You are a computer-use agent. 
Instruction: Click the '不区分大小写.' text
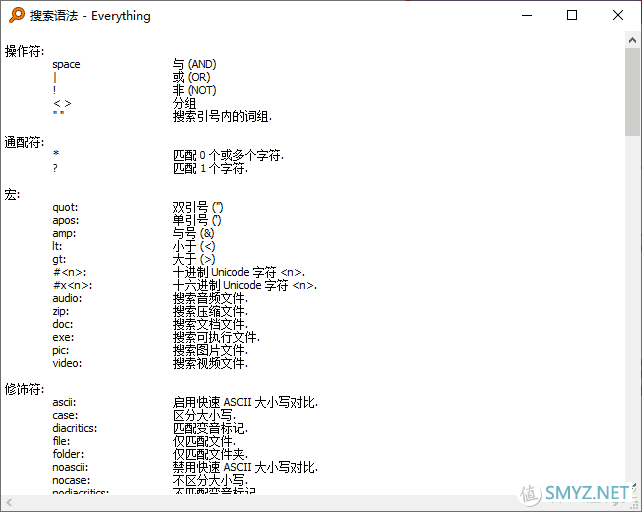210,480
